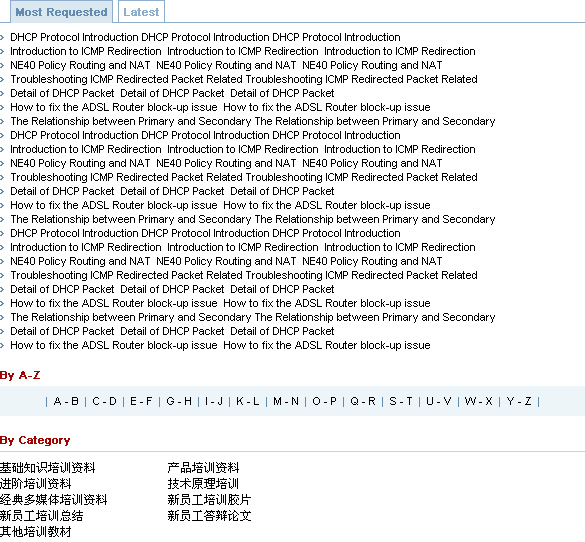
Task: Open the 新员工培训胶片 category
Action: (209, 499)
